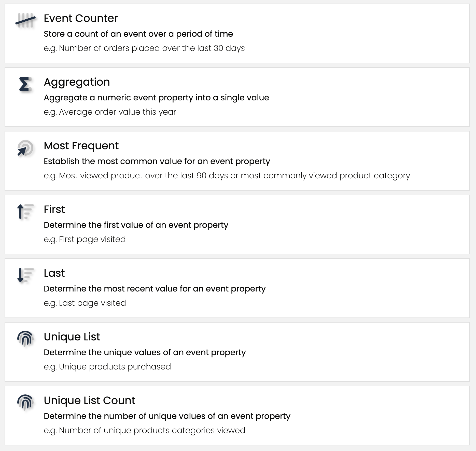Click the 'Unique products purchased' example text
This screenshot has width=476, height=451.
click(107, 367)
